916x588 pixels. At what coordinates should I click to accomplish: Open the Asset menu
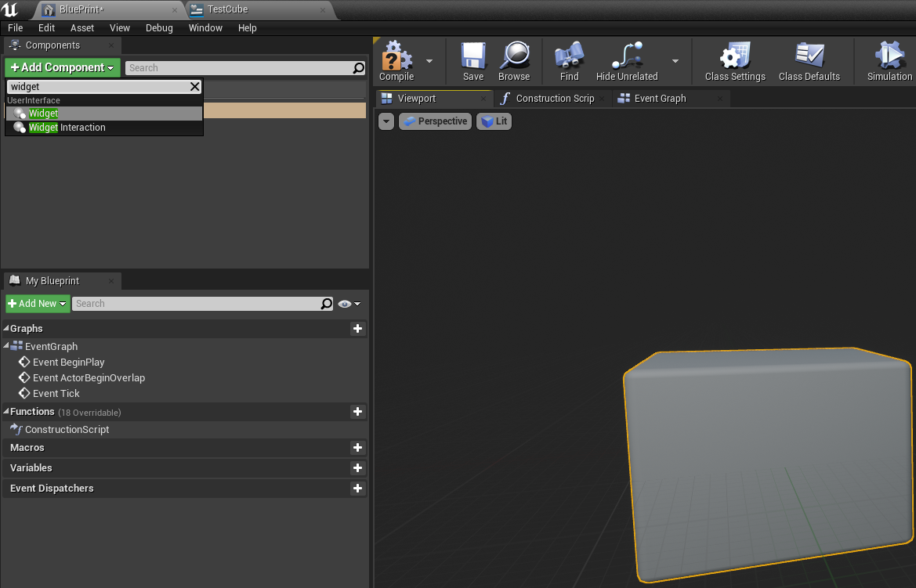point(82,28)
